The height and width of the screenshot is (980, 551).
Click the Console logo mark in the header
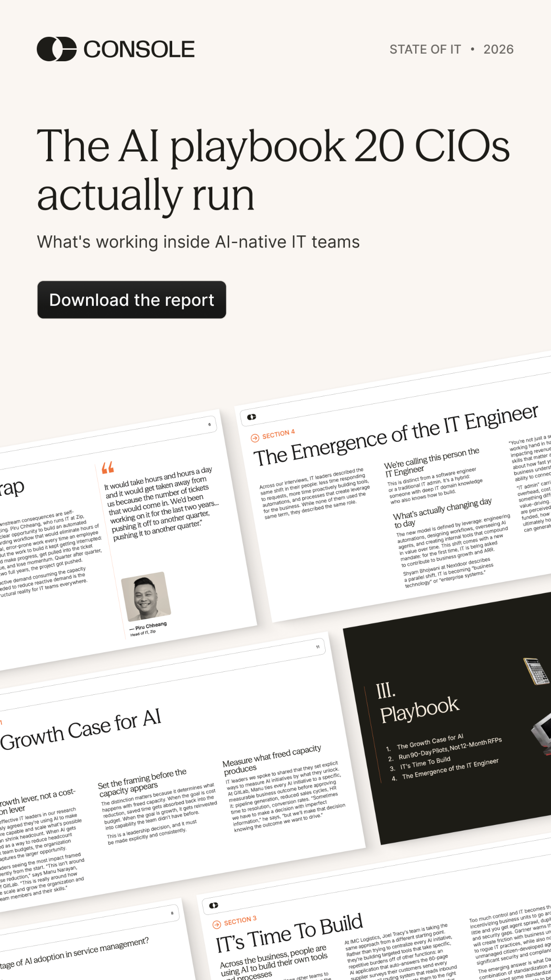(56, 49)
